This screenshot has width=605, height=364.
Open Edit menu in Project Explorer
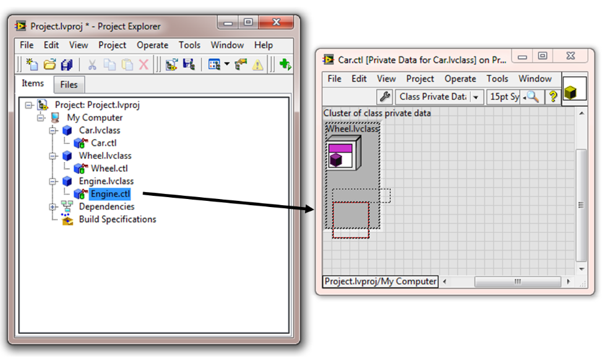click(x=51, y=45)
